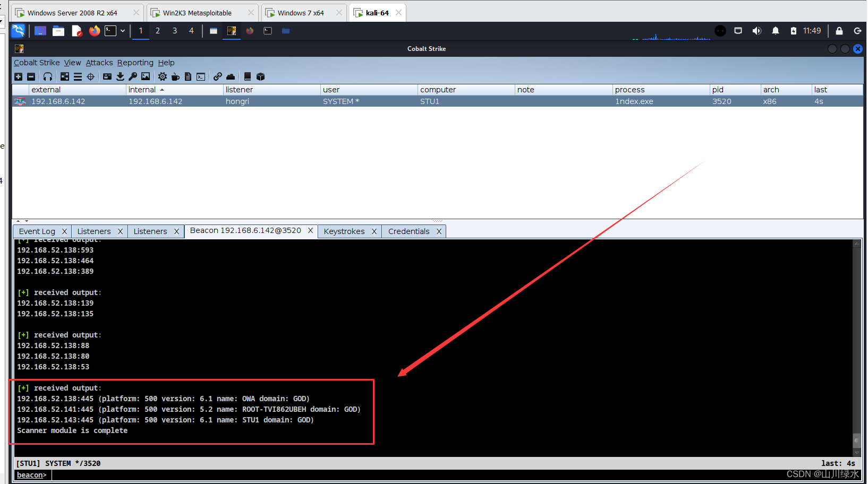The image size is (868, 484).
Task: Open the file manager from the Kali panel
Action: [58, 31]
